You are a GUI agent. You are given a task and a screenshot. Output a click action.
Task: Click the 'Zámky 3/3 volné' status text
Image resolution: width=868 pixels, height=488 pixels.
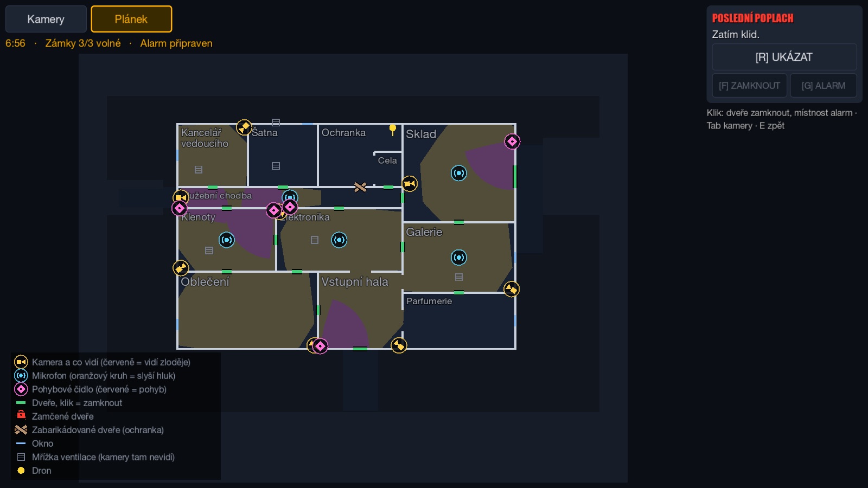point(83,43)
